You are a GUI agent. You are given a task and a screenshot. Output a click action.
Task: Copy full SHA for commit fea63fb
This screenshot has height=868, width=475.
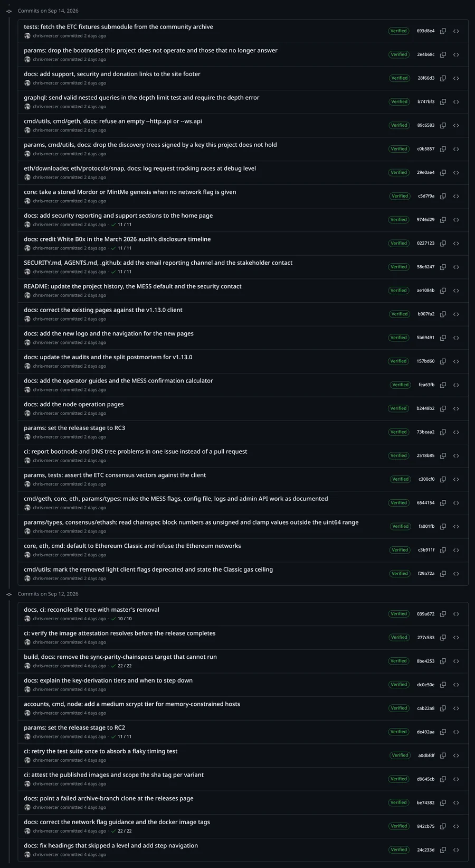coord(443,385)
